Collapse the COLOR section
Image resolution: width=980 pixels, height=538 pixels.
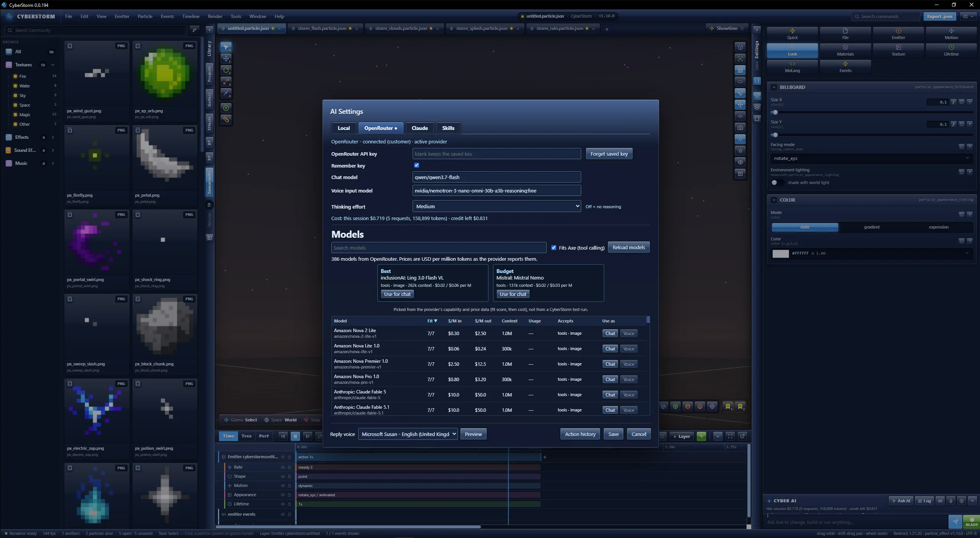774,200
